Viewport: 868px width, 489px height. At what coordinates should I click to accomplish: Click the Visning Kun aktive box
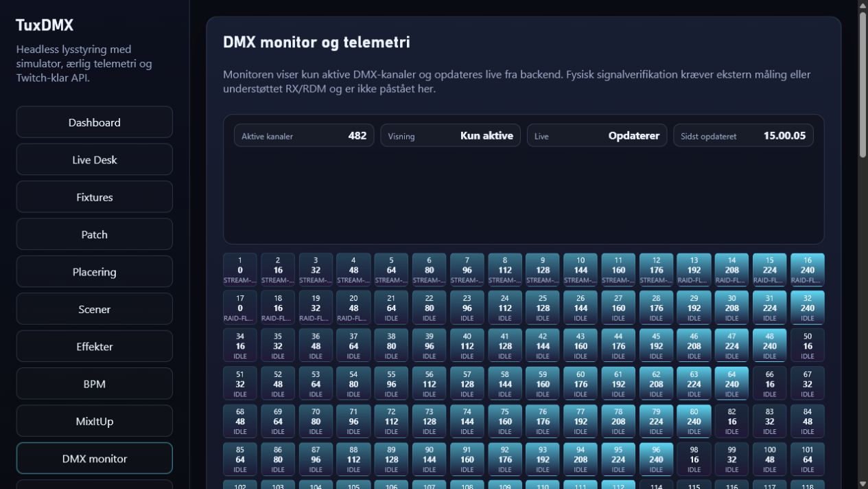[x=450, y=135]
